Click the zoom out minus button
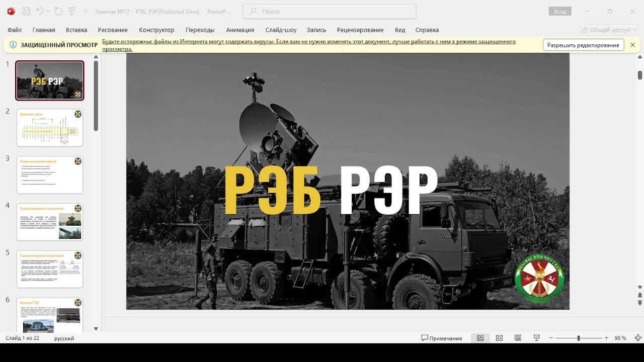 pos(551,338)
